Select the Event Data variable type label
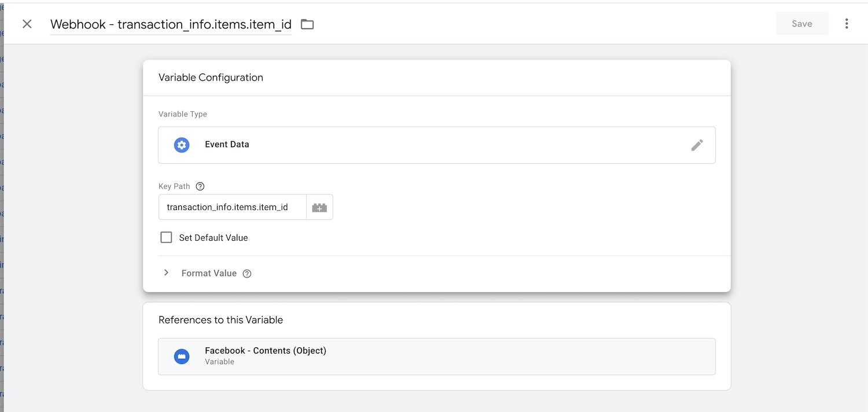 pyautogui.click(x=227, y=145)
